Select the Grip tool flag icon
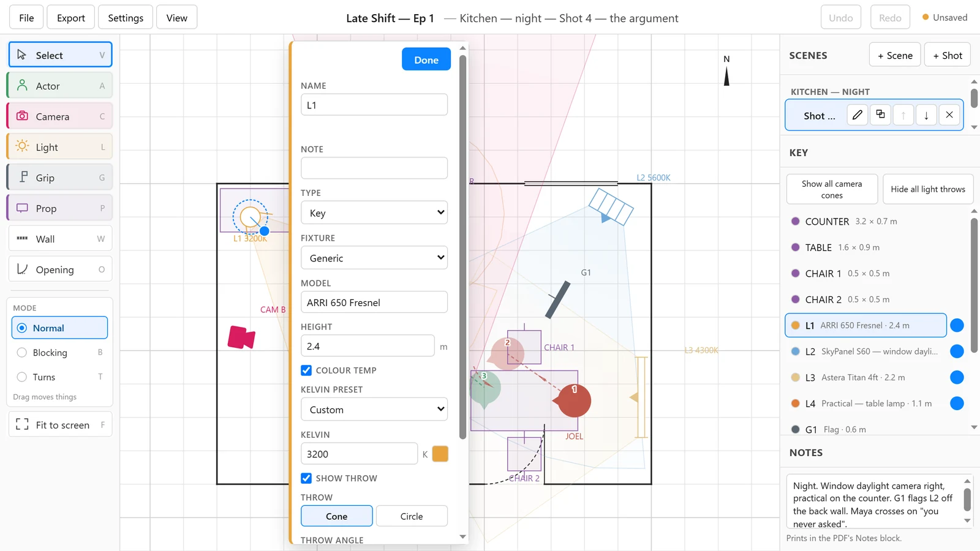Screen dimensions: 980x551 23,177
